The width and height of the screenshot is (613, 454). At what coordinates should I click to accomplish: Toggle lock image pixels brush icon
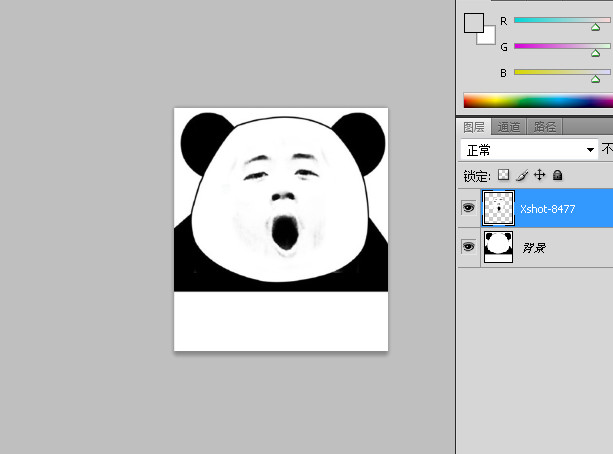(x=522, y=175)
